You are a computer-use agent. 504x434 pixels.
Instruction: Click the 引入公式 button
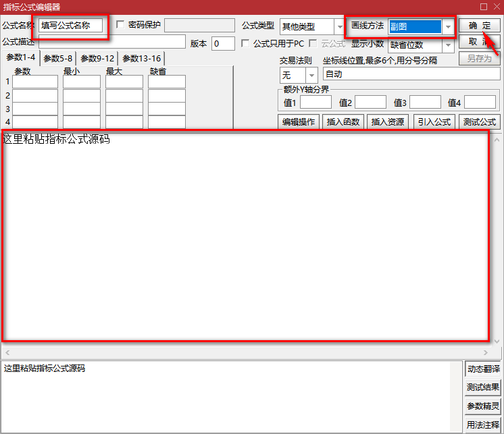(434, 121)
